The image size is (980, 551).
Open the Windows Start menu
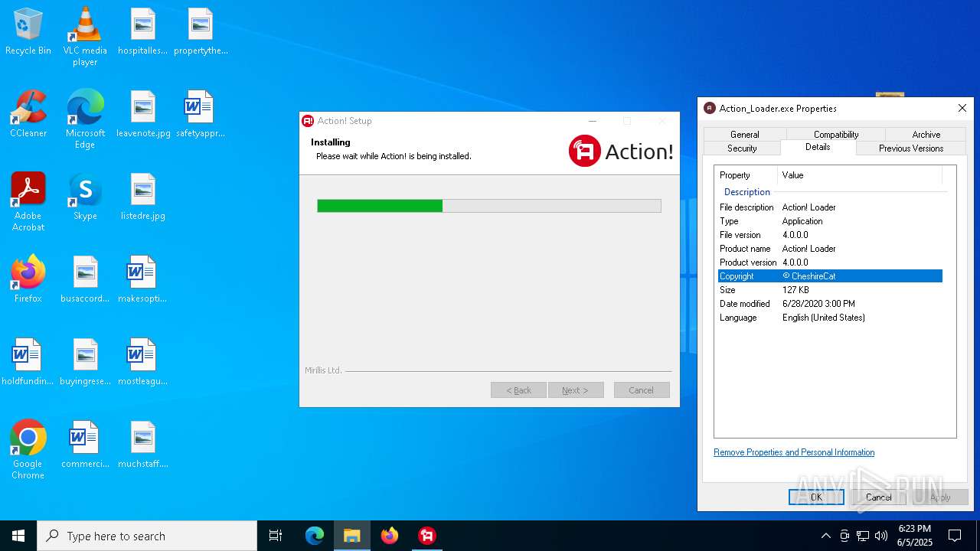coord(18,536)
